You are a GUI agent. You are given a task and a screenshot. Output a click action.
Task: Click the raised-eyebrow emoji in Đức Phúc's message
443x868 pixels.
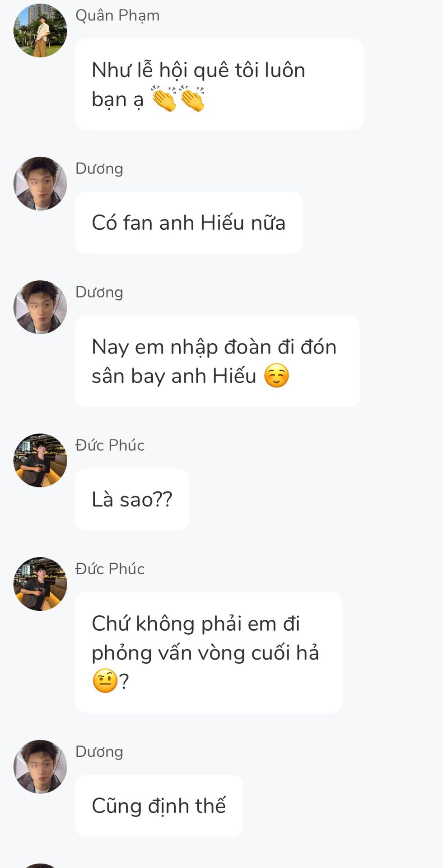tap(105, 681)
